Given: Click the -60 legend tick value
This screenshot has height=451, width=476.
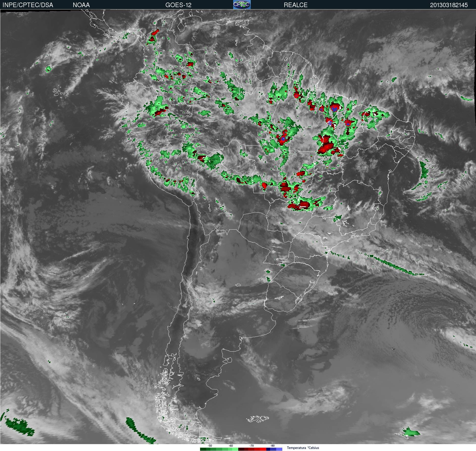Looking at the screenshot, I should click(x=231, y=446).
